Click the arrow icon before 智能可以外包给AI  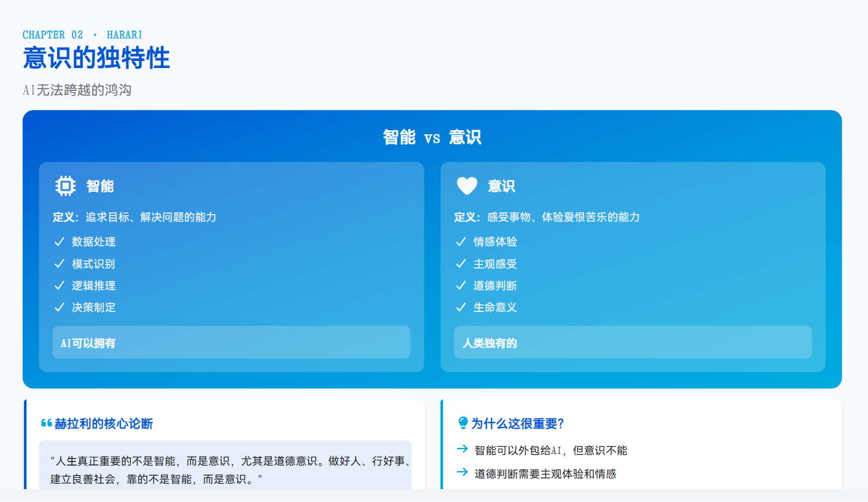[462, 449]
